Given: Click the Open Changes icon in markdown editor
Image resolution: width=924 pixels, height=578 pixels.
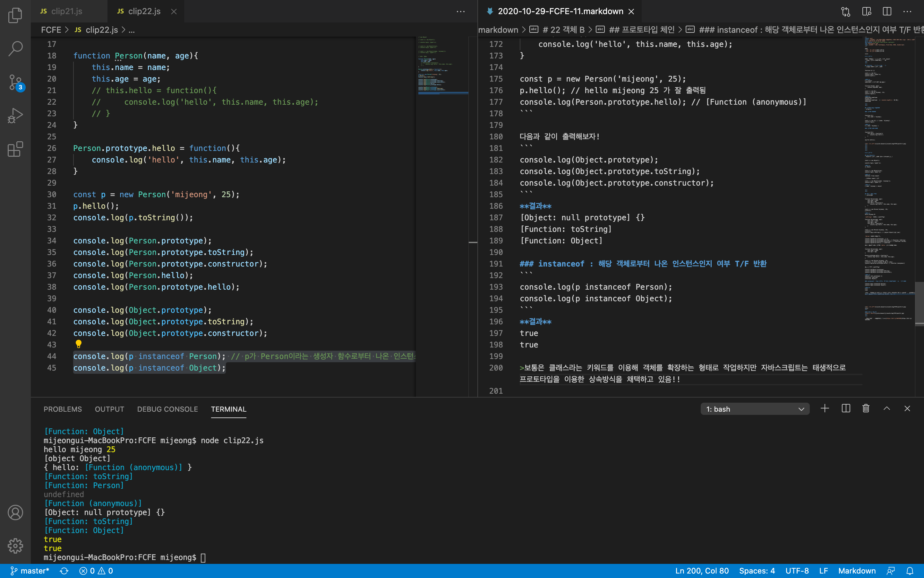Looking at the screenshot, I should pos(845,12).
